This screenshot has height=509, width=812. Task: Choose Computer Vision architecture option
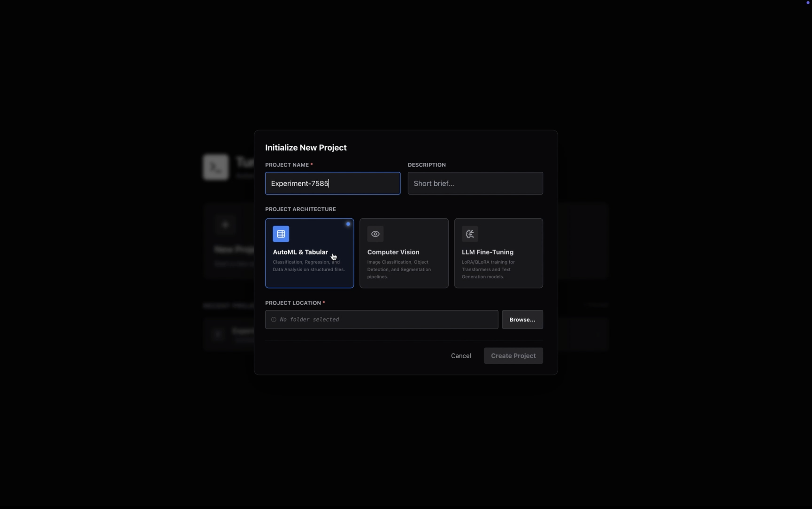pyautogui.click(x=404, y=253)
